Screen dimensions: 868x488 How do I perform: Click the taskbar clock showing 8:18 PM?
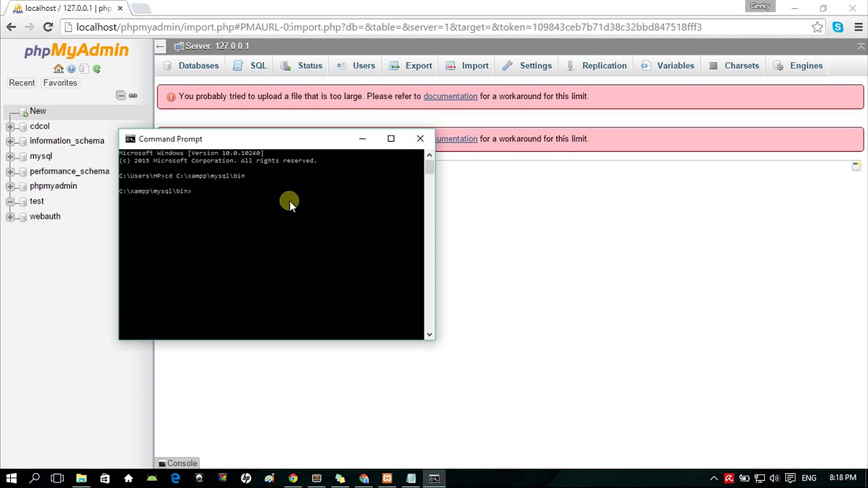pos(843,479)
